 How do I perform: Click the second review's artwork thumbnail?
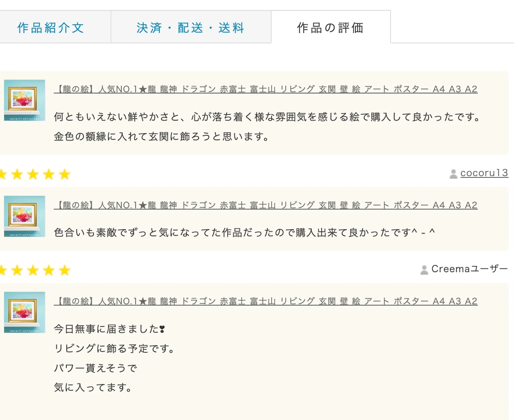[24, 216]
